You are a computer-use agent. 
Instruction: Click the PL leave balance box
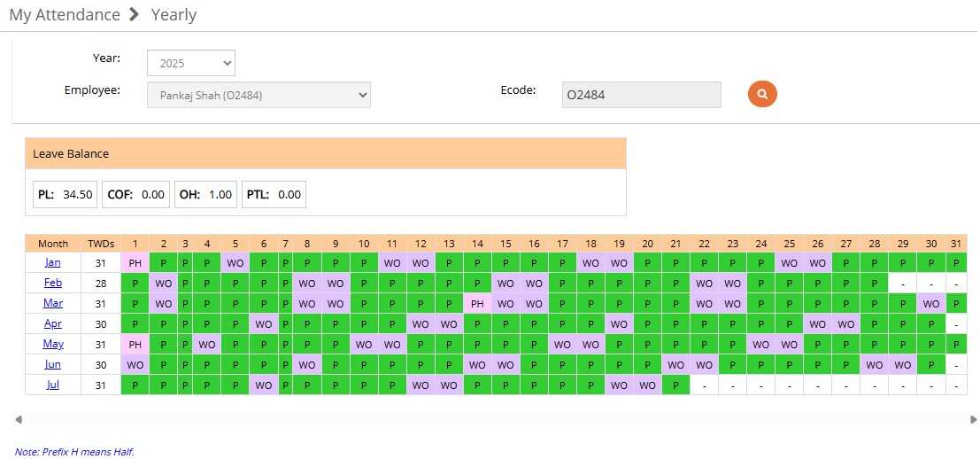point(66,195)
